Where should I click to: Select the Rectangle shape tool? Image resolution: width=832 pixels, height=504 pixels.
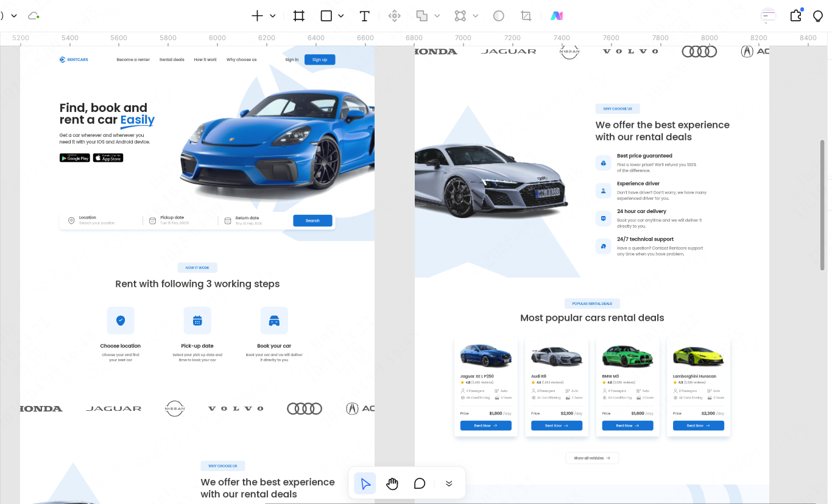(x=326, y=16)
